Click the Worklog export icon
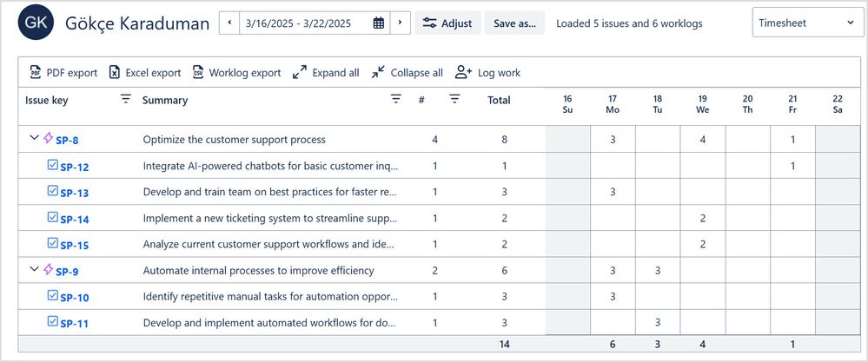Viewport: 868px width, 362px height. (198, 72)
